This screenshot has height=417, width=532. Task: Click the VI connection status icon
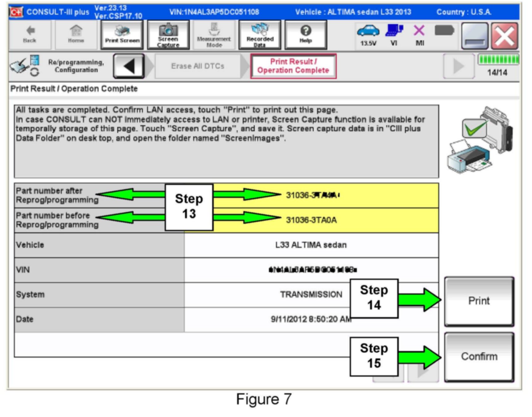click(394, 31)
